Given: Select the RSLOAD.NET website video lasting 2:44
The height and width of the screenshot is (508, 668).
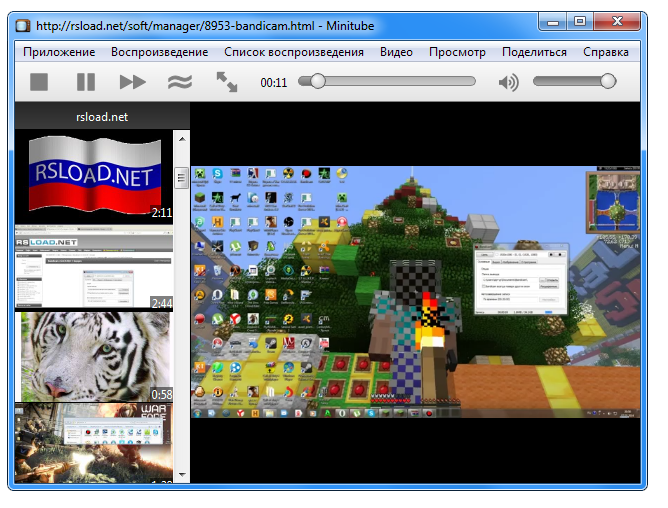Looking at the screenshot, I should pos(94,267).
